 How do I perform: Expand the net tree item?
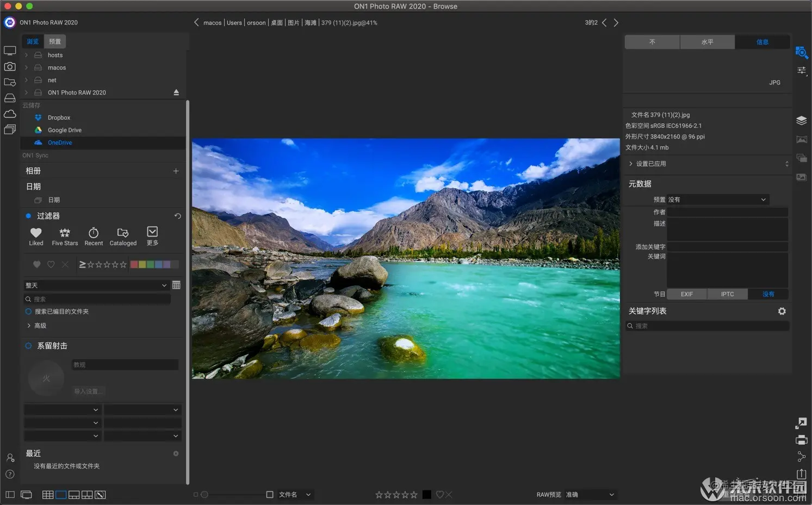(26, 80)
